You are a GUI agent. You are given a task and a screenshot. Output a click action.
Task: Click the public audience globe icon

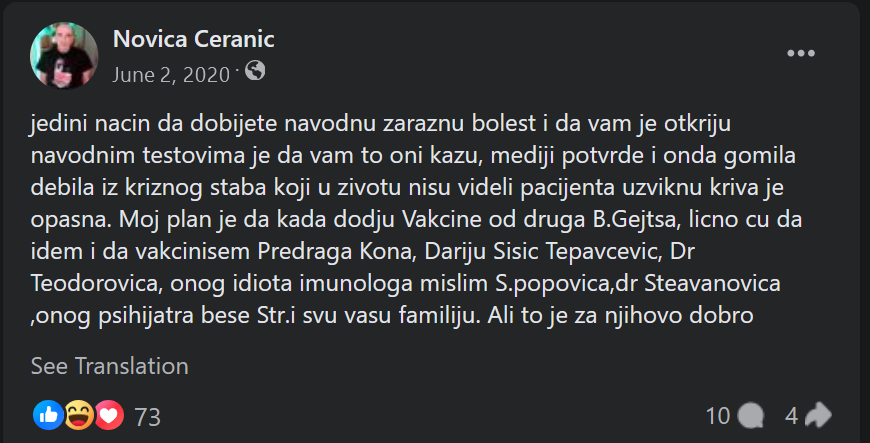coord(256,71)
